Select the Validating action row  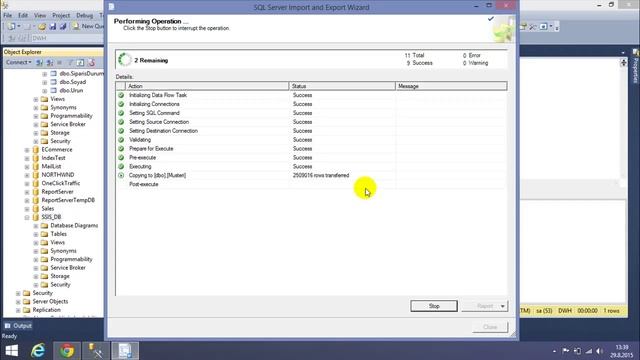coord(311,140)
